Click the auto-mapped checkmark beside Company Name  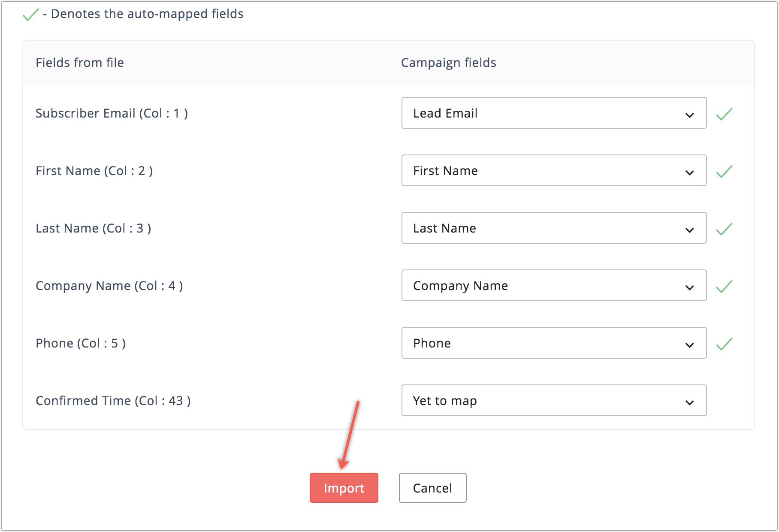point(724,286)
